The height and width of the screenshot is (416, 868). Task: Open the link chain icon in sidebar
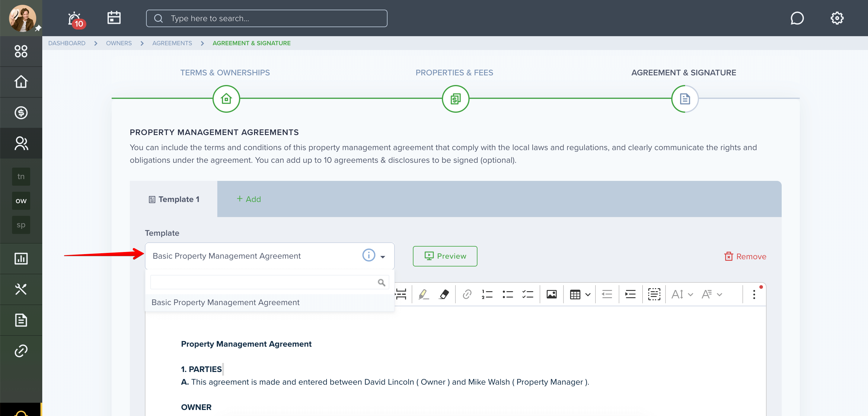(x=21, y=351)
